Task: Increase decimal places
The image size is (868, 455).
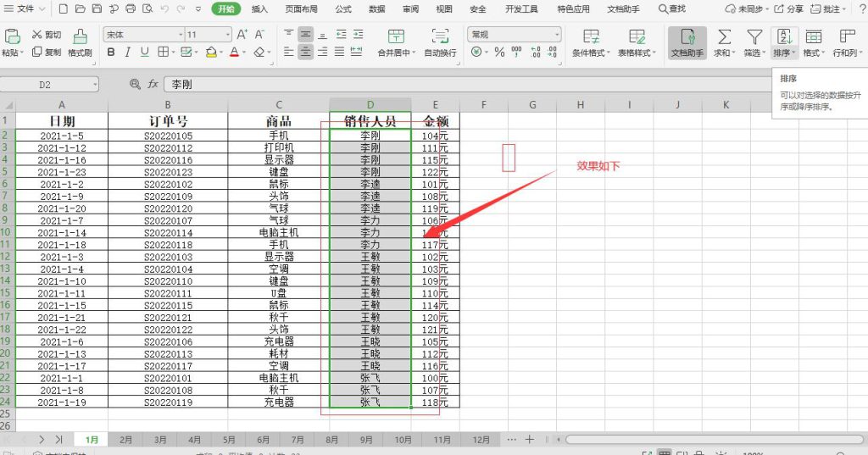Action: click(536, 52)
